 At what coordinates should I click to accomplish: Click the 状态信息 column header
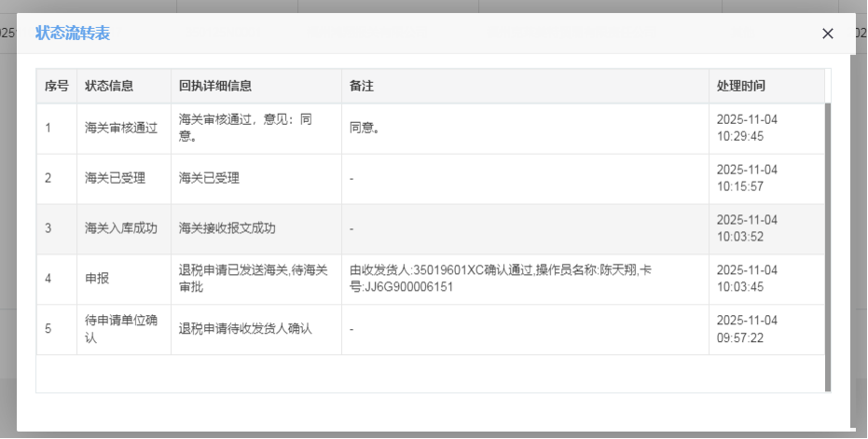(x=109, y=86)
